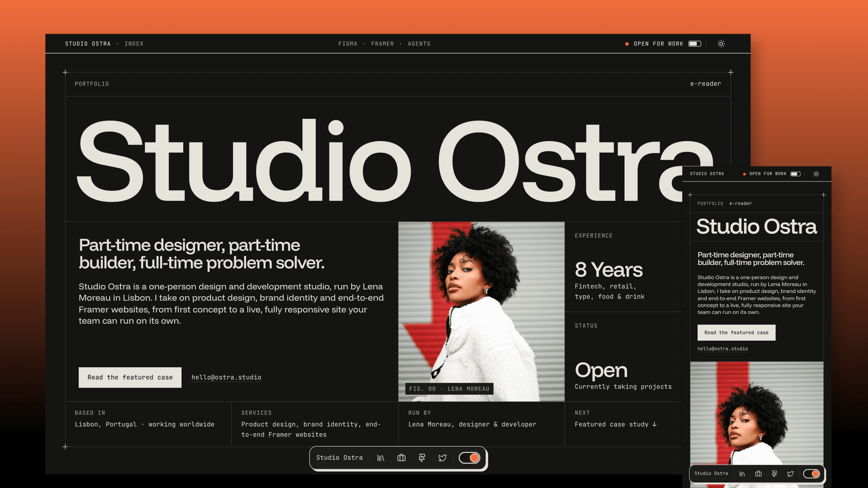
Task: Click Studio Ostra label in mobile preview dock
Action: pos(711,473)
